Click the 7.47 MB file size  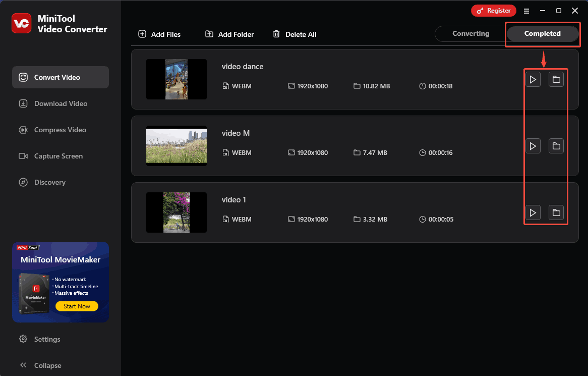375,153
